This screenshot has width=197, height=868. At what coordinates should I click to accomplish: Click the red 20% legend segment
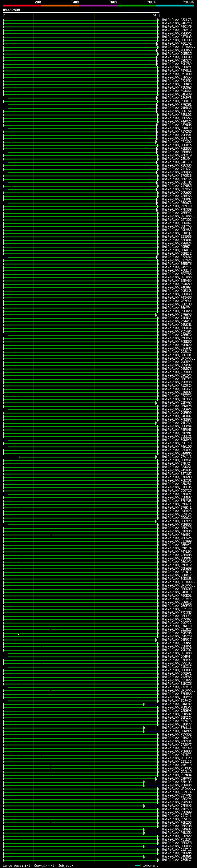tap(22, 6)
